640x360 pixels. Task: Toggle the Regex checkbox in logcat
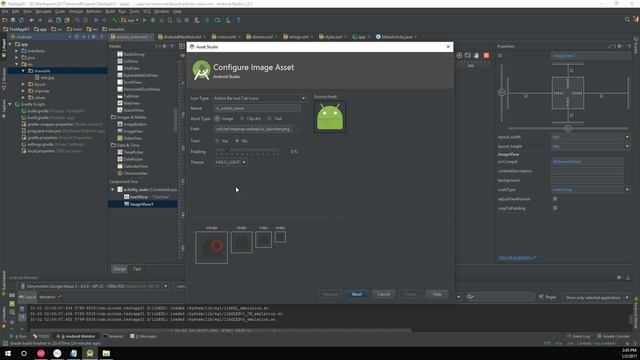[541, 297]
